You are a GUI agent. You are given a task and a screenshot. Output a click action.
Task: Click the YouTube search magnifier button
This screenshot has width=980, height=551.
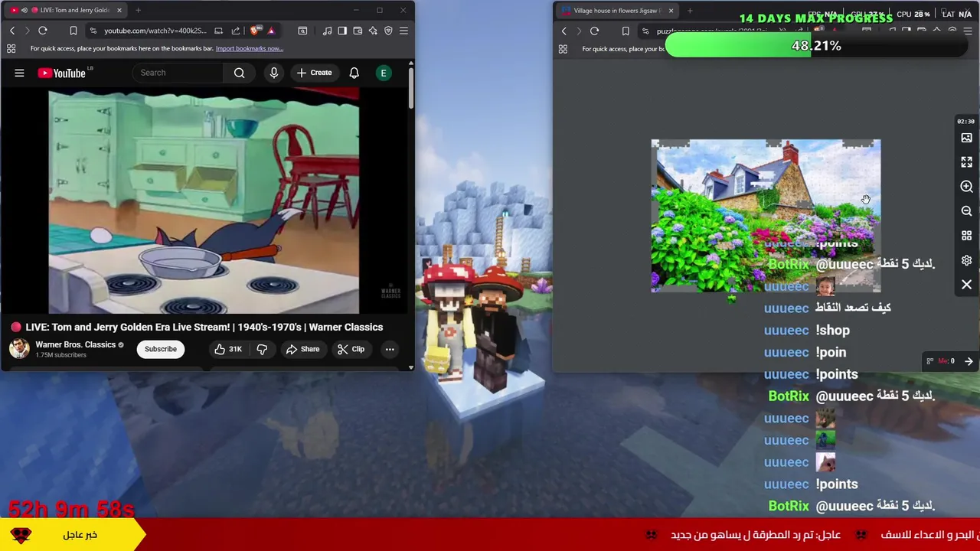pos(239,73)
